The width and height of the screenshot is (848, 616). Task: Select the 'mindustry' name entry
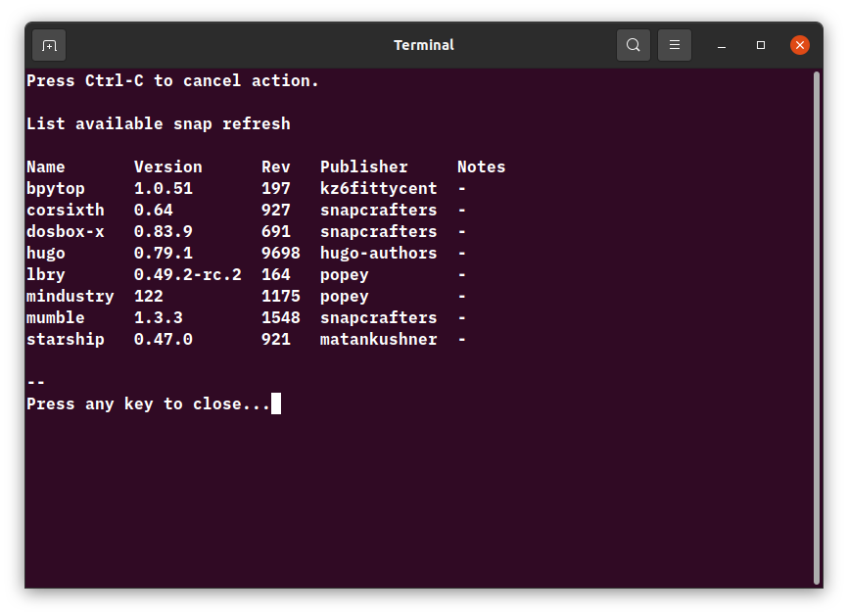click(71, 297)
